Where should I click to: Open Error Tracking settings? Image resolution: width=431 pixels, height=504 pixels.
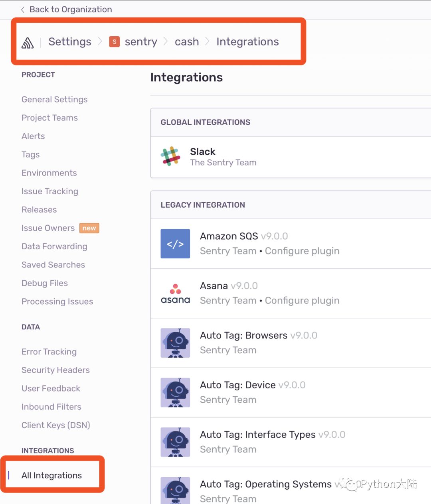pos(49,352)
